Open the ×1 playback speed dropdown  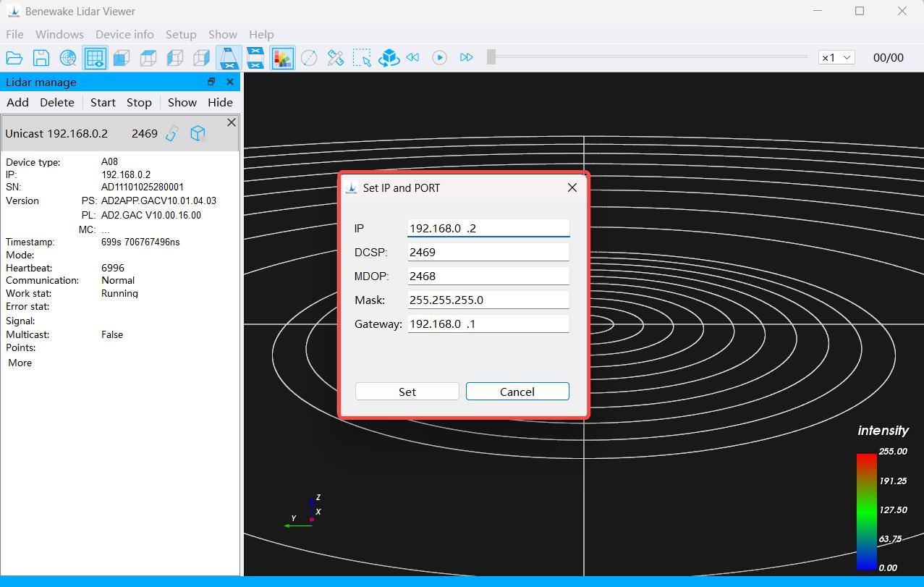(836, 58)
